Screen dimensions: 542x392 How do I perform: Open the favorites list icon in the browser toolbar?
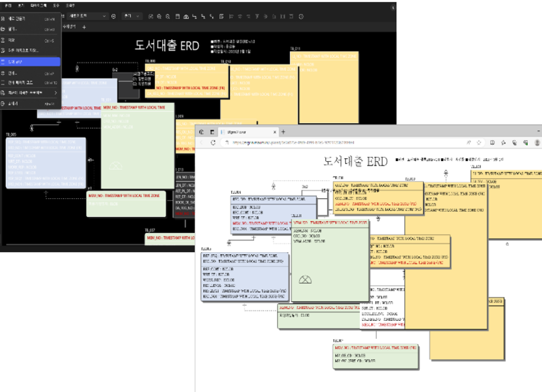pyautogui.click(x=503, y=142)
